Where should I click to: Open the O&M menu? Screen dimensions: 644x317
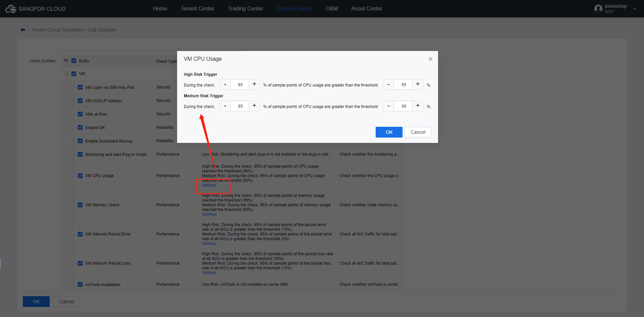[x=332, y=9]
